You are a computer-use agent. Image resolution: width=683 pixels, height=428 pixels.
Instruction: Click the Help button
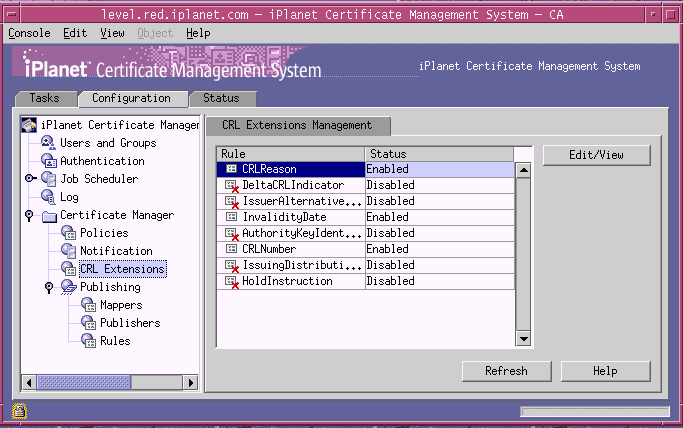pos(605,371)
